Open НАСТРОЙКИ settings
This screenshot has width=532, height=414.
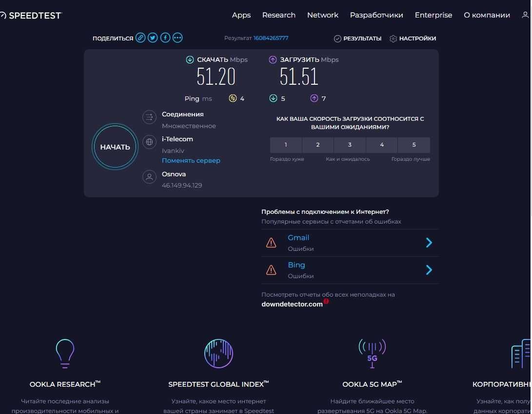point(418,38)
